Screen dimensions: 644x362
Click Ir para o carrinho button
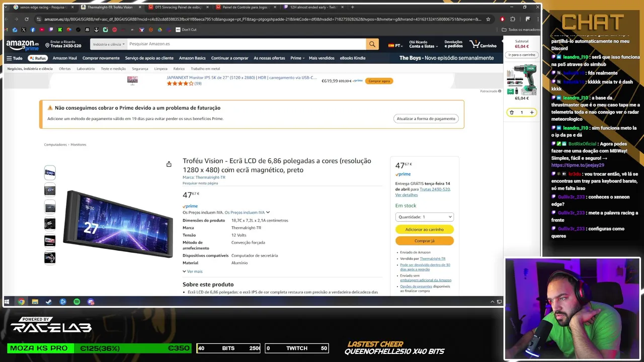pos(521,55)
